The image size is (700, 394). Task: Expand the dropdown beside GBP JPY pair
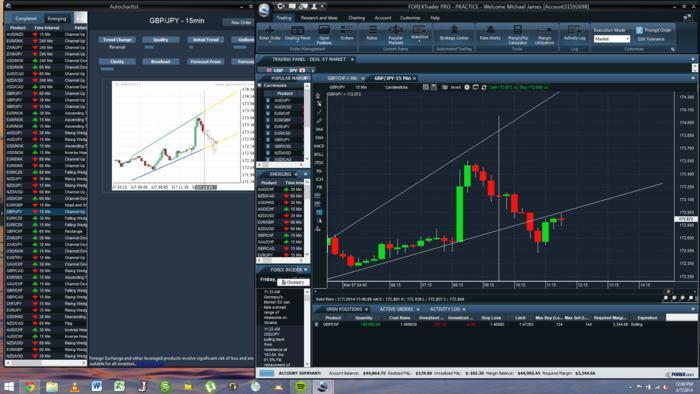coord(312,71)
